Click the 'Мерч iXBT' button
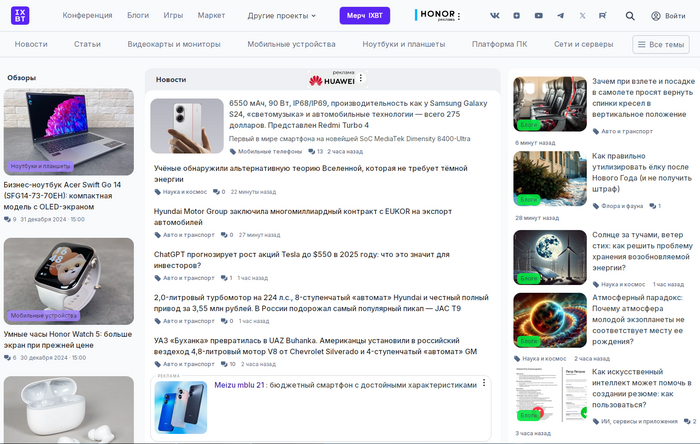 click(366, 16)
